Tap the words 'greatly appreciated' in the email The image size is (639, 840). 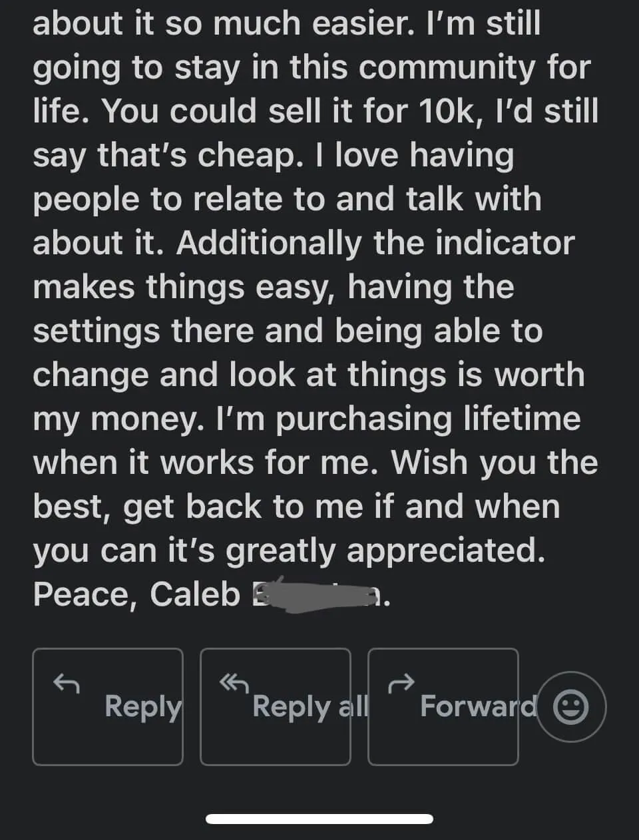coord(385,551)
